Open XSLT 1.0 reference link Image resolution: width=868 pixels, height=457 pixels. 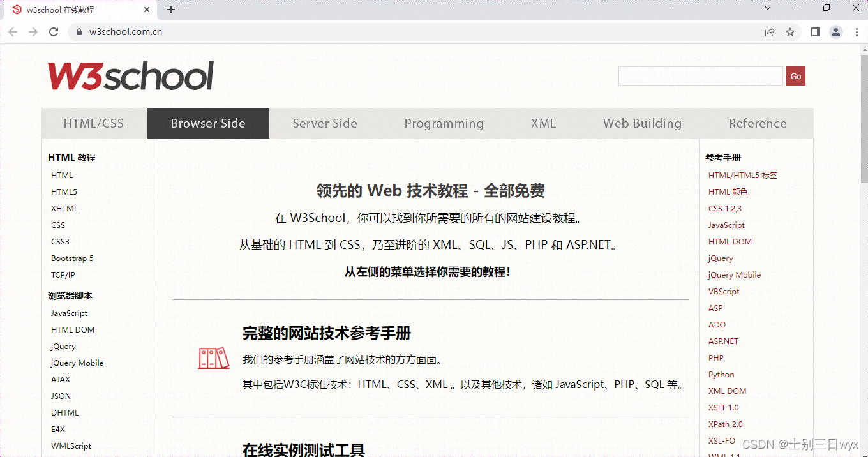tap(724, 408)
